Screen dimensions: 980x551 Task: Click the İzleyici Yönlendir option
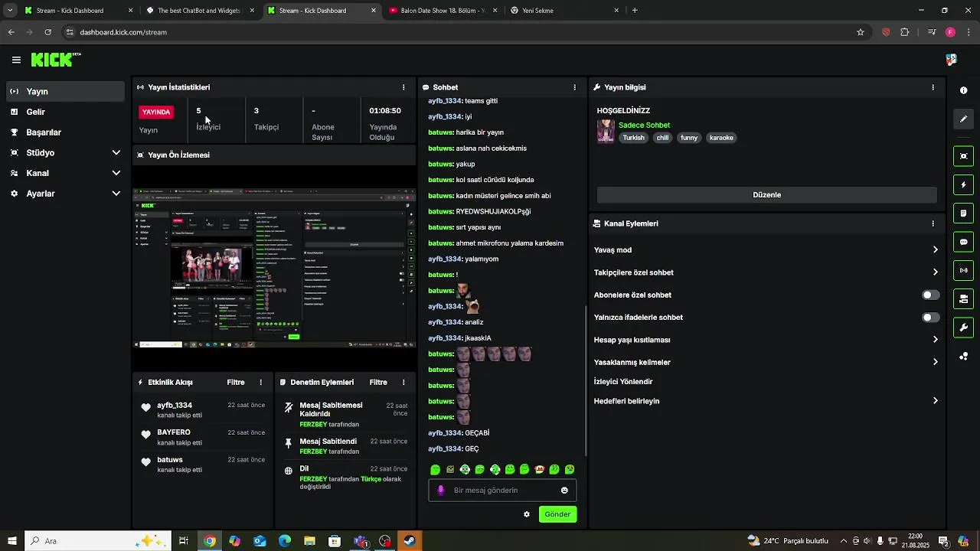click(623, 381)
